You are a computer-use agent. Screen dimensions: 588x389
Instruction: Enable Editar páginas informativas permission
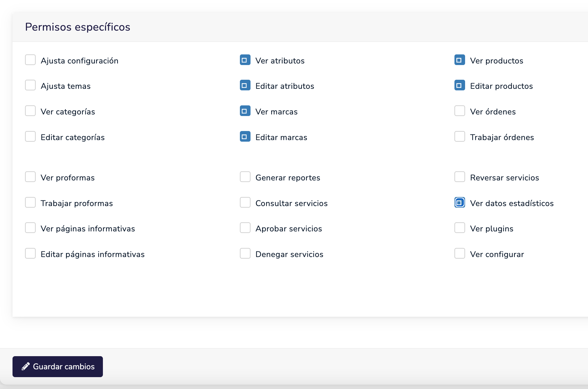pos(30,253)
